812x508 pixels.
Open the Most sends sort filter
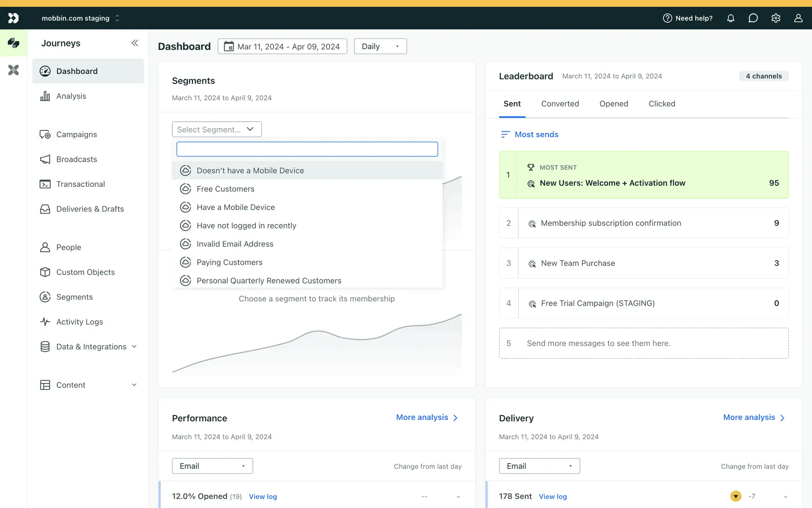pos(529,134)
